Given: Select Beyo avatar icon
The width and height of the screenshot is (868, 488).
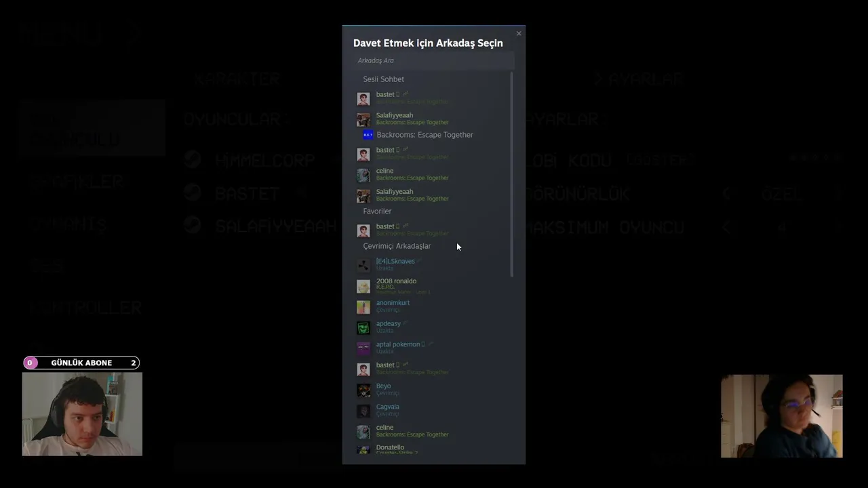Looking at the screenshot, I should tap(363, 390).
